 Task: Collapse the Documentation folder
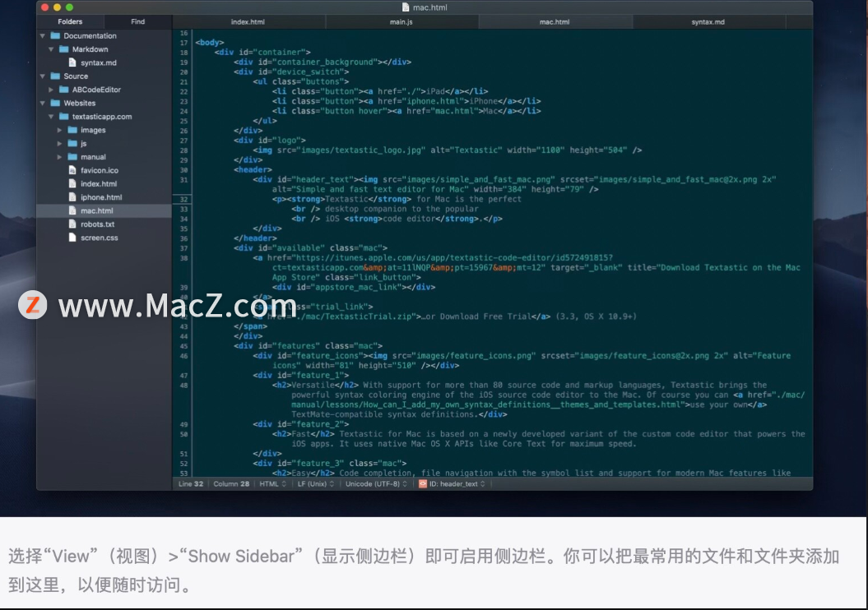42,35
